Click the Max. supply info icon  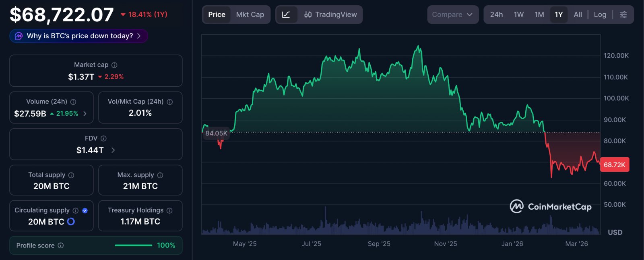click(x=159, y=175)
